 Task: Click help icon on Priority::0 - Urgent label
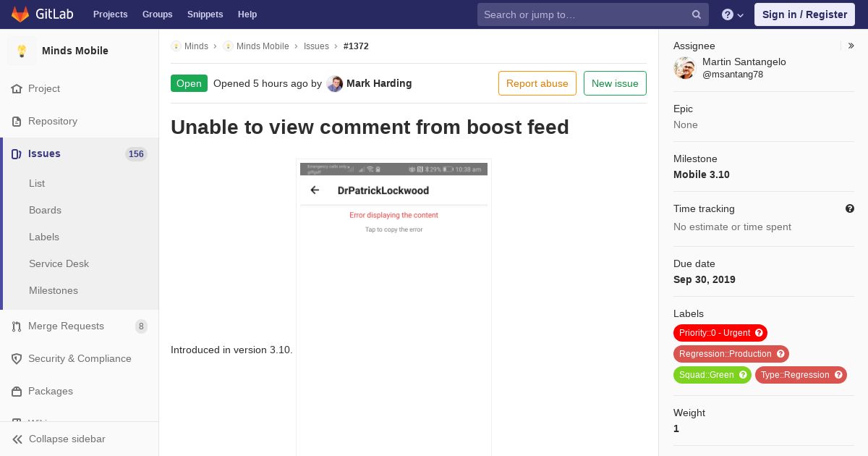pos(759,333)
